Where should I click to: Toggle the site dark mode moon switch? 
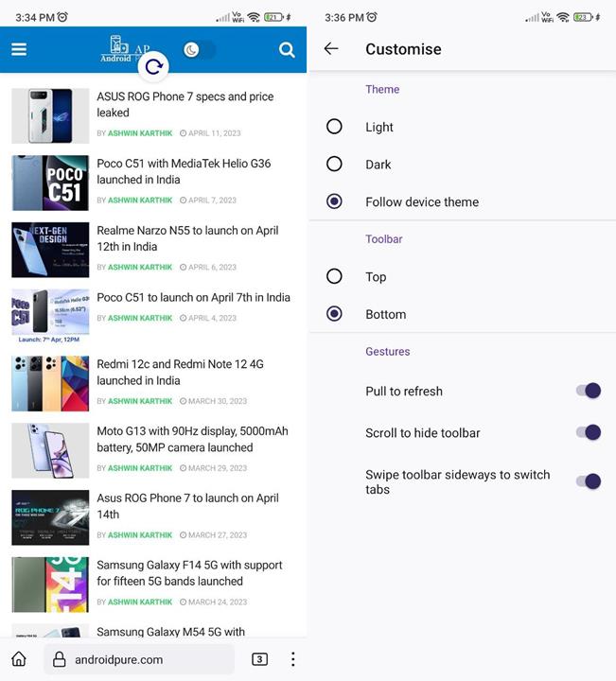click(199, 49)
